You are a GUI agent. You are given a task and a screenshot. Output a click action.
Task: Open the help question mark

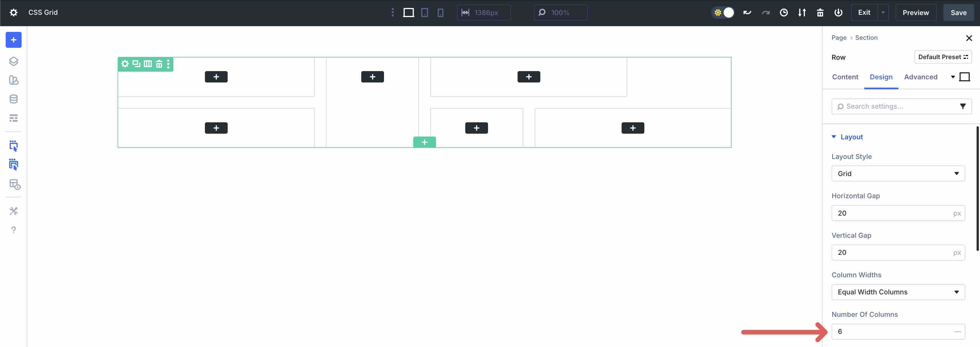point(14,230)
